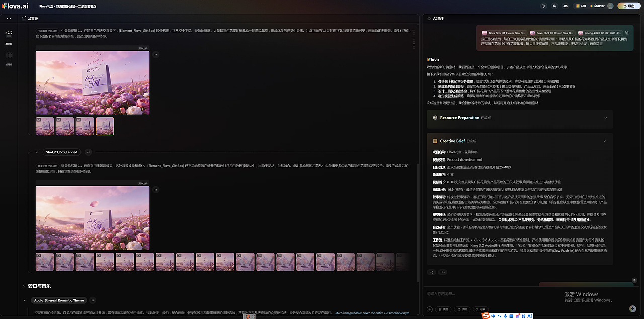Select the third thumbnail under the first shot

[x=85, y=126]
